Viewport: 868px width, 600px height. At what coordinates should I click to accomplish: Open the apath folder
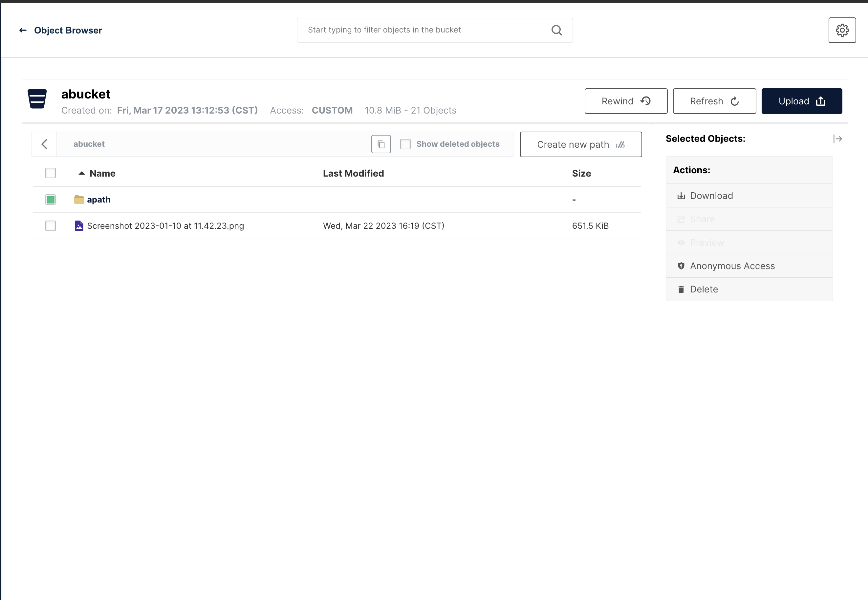pyautogui.click(x=99, y=200)
